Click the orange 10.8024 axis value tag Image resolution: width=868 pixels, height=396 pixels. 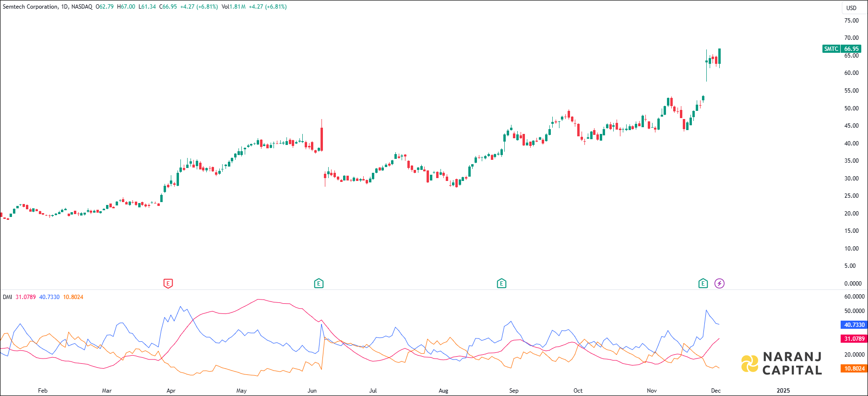855,369
